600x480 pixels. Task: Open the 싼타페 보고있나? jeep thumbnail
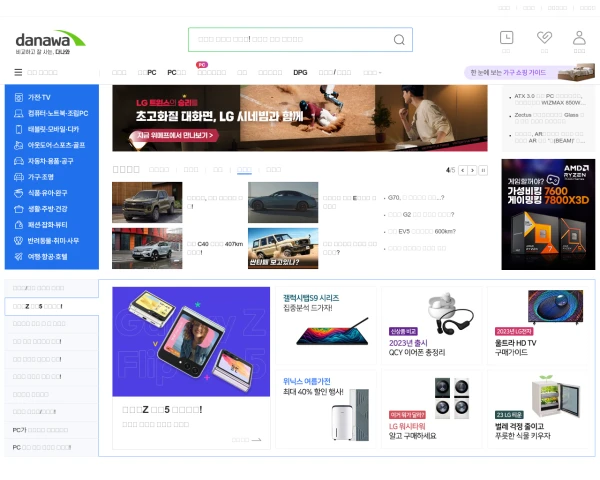pyautogui.click(x=283, y=248)
